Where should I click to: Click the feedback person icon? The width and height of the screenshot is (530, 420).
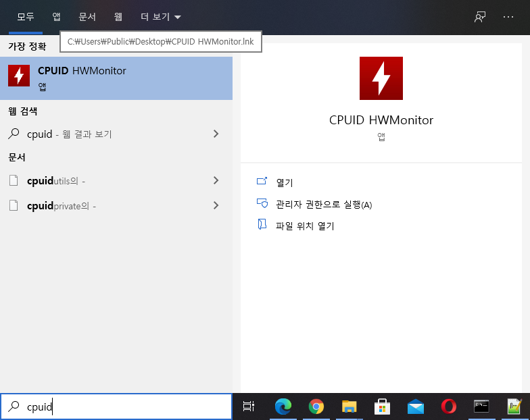click(480, 17)
